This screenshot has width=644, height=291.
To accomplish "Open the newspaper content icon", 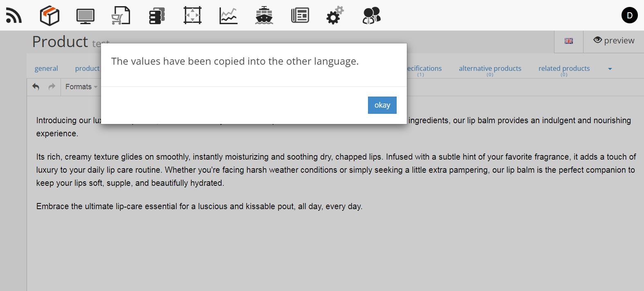I will (300, 16).
